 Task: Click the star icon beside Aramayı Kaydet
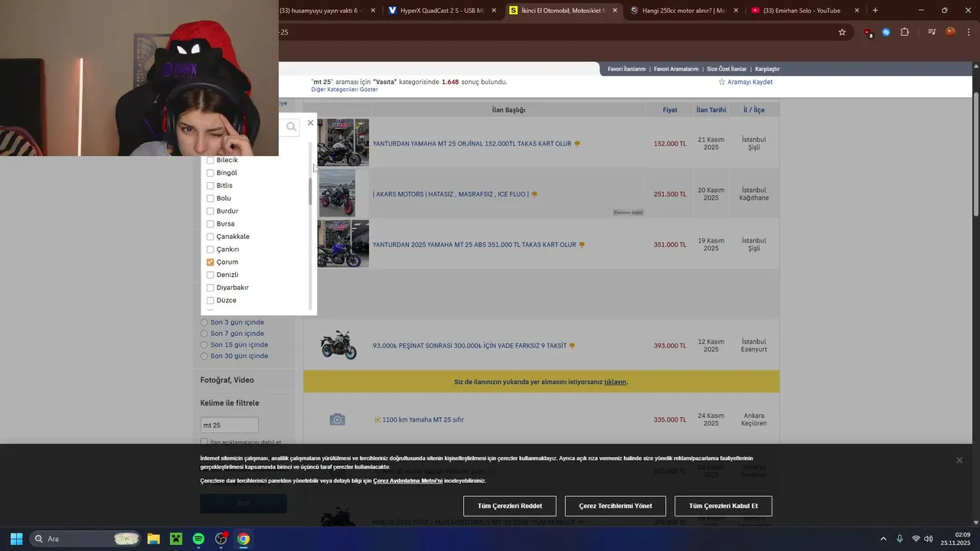[x=721, y=82]
